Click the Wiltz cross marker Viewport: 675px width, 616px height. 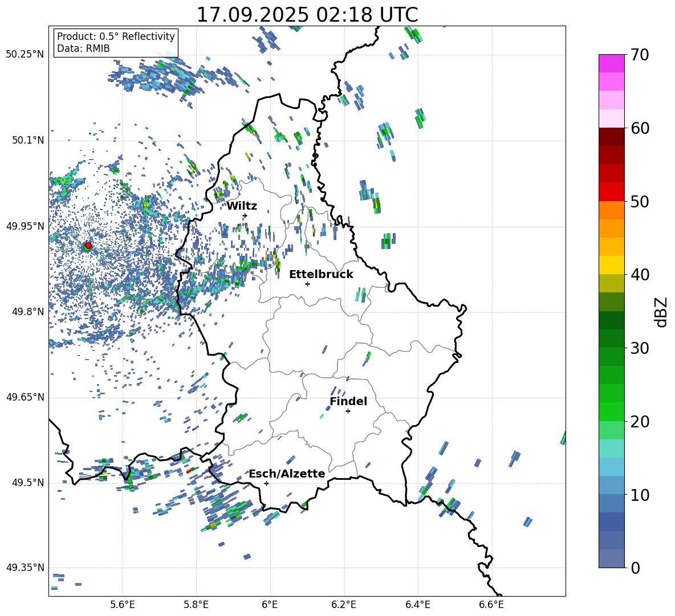[245, 215]
